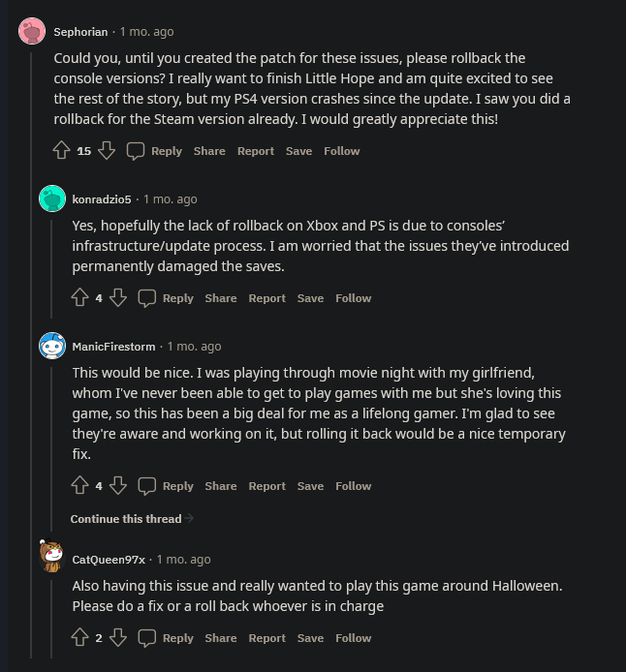626x672 pixels.
Task: Click reply speech bubble on Sephorian's comment
Action: 136,151
